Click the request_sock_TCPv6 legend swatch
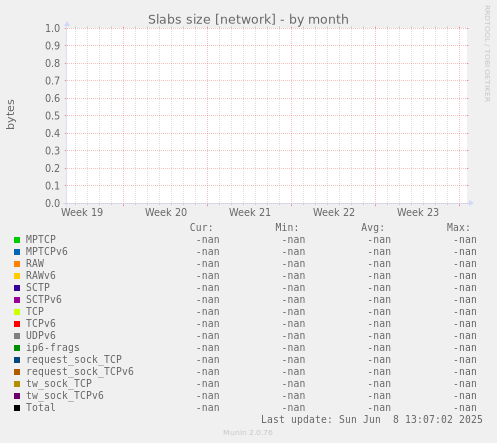The width and height of the screenshot is (497, 443). pyautogui.click(x=17, y=372)
